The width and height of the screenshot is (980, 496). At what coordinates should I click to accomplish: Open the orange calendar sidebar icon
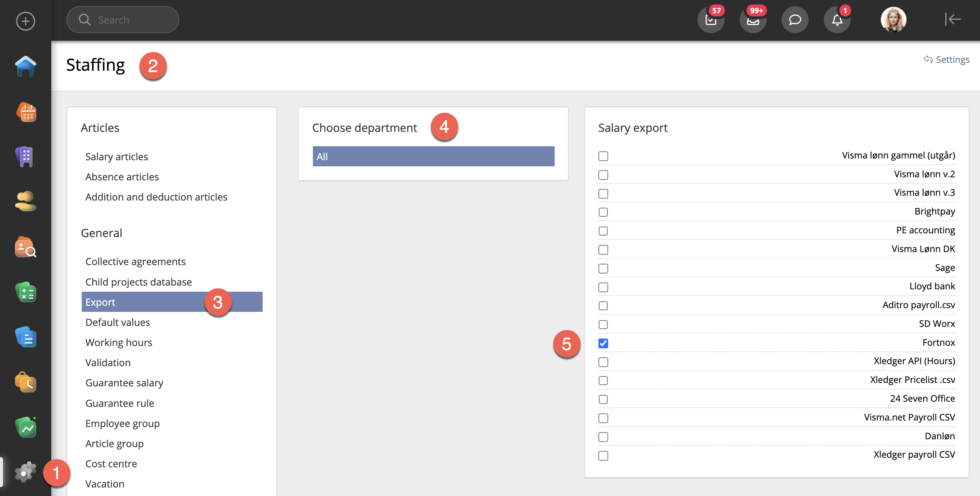(26, 112)
